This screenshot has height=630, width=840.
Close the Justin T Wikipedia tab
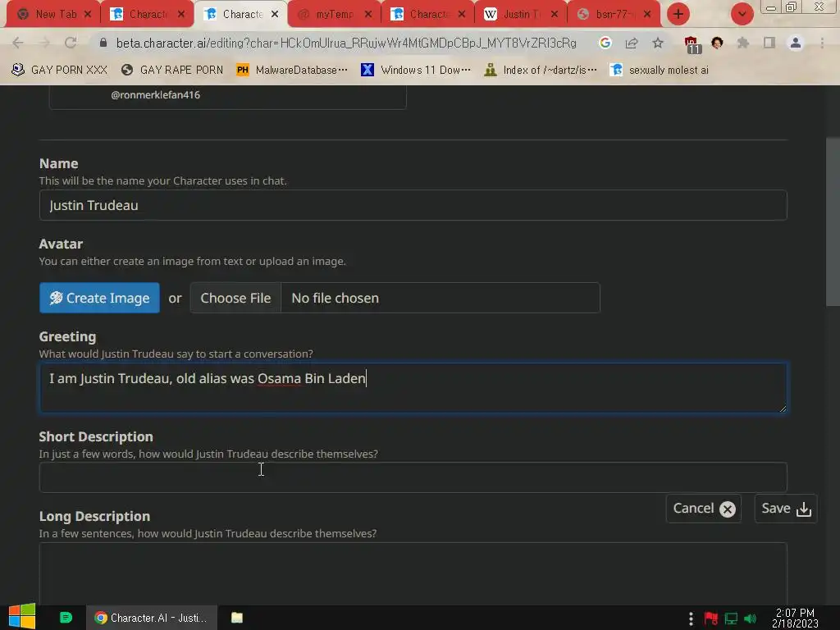click(555, 14)
